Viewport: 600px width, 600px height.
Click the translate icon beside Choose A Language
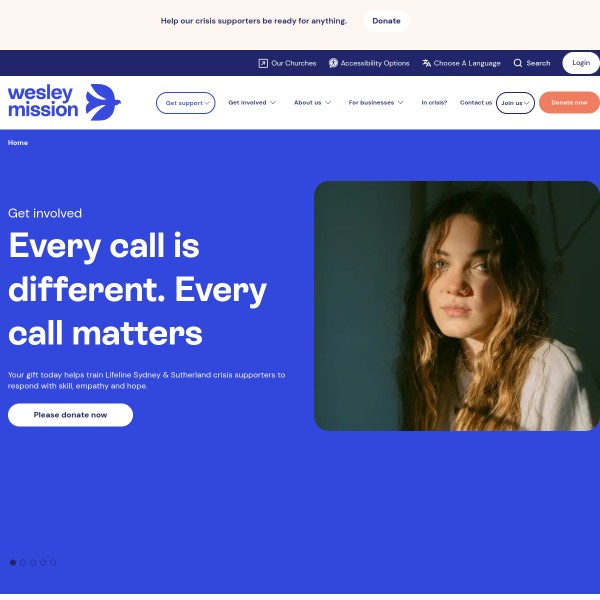point(426,63)
